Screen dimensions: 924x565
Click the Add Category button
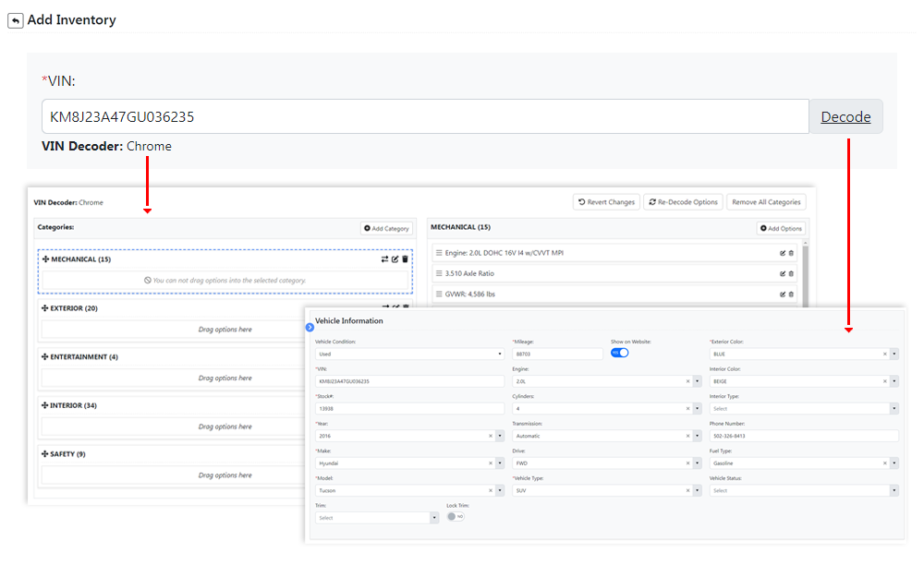[386, 228]
